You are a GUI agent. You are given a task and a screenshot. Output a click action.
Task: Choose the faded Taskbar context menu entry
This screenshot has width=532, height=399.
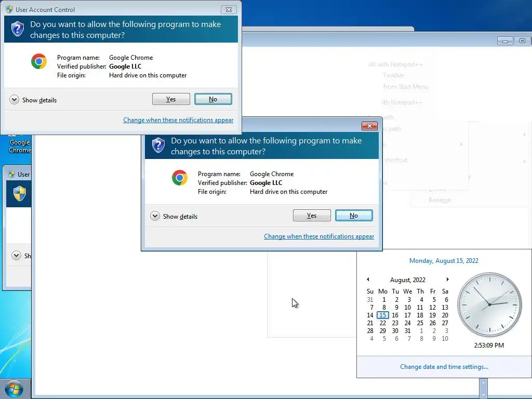point(394,75)
